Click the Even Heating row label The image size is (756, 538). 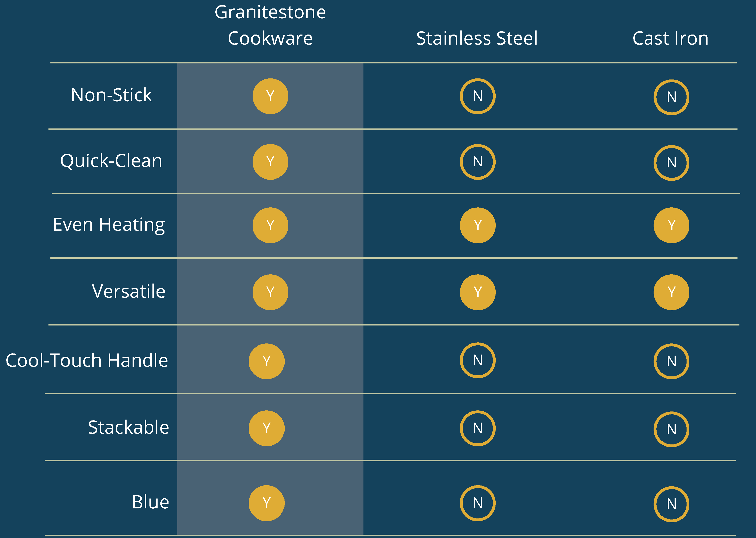109,225
